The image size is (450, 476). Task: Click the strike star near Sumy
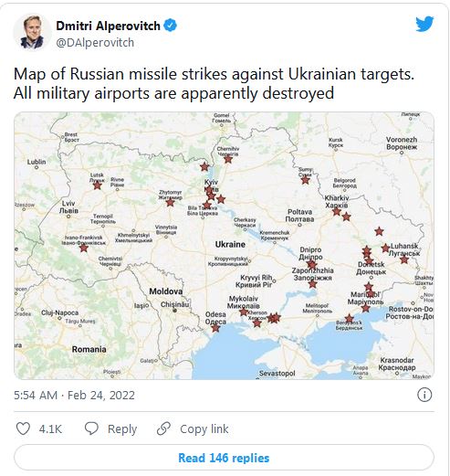click(305, 180)
